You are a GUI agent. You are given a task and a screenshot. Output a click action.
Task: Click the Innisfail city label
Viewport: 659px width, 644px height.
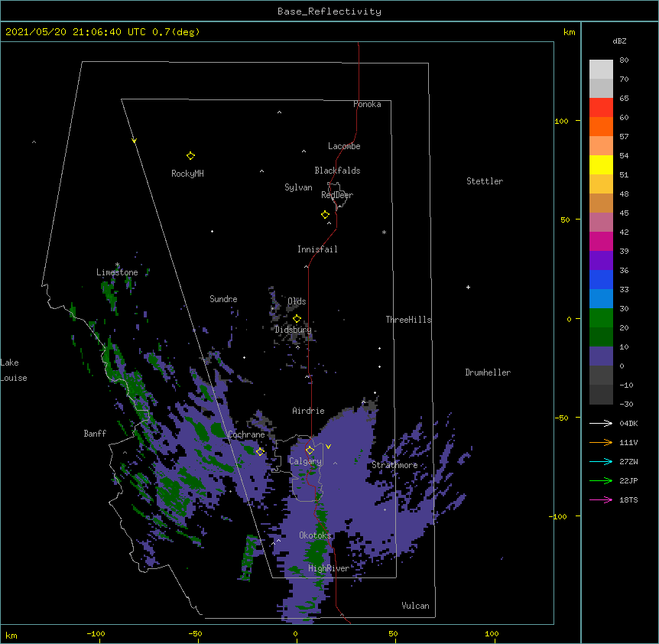coord(317,249)
